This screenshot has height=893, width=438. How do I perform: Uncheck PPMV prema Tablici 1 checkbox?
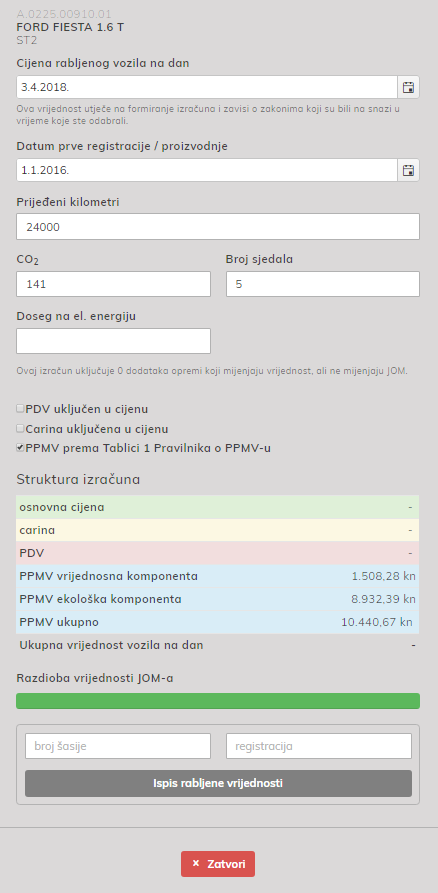(x=21, y=448)
